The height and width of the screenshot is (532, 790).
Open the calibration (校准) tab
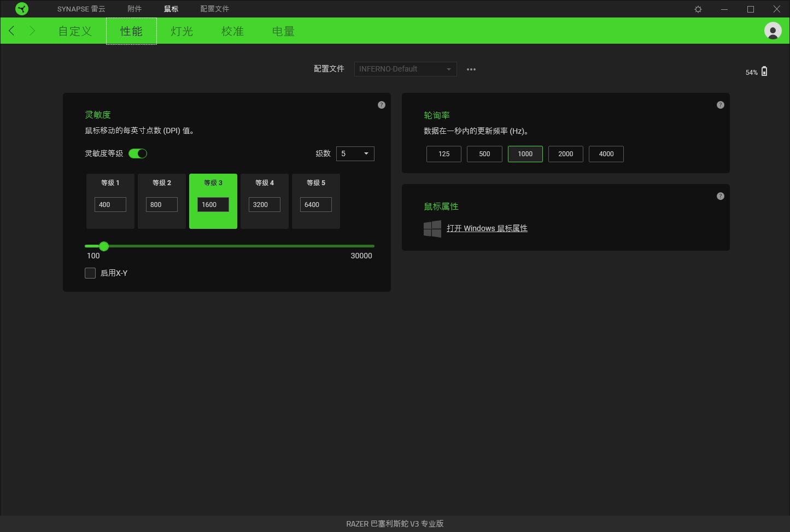pyautogui.click(x=232, y=31)
